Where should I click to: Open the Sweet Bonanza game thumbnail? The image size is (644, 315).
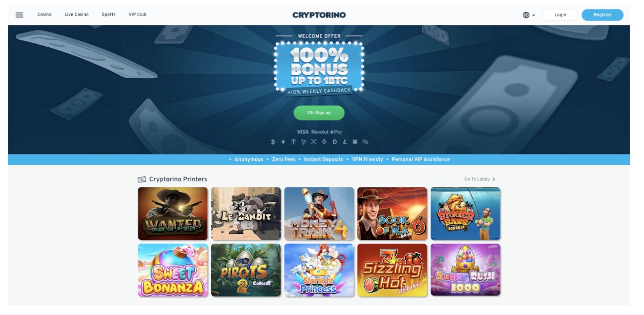(173, 270)
